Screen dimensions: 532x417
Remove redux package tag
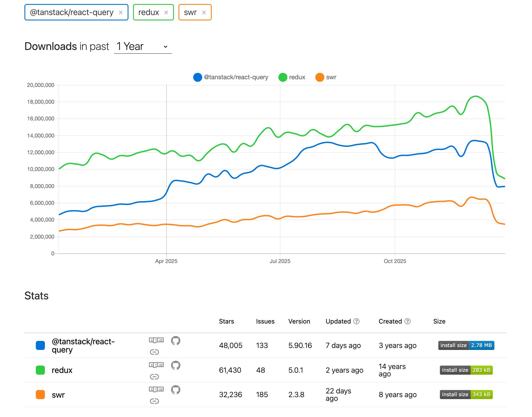pyautogui.click(x=166, y=12)
